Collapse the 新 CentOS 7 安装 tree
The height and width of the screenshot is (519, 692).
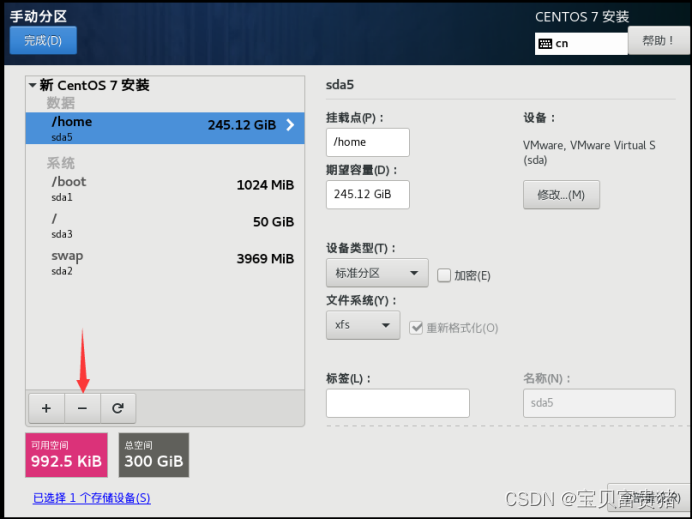point(32,85)
